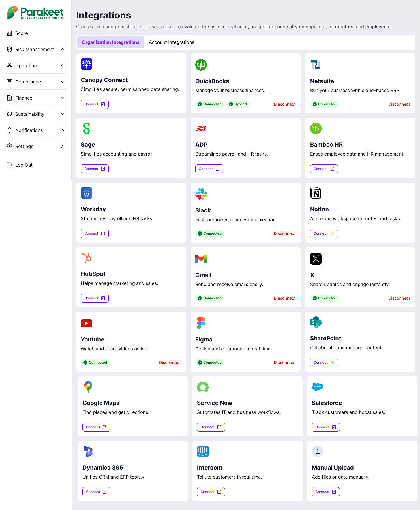The width and height of the screenshot is (420, 510).
Task: Connect the Bamboo HR integration
Action: tap(324, 169)
